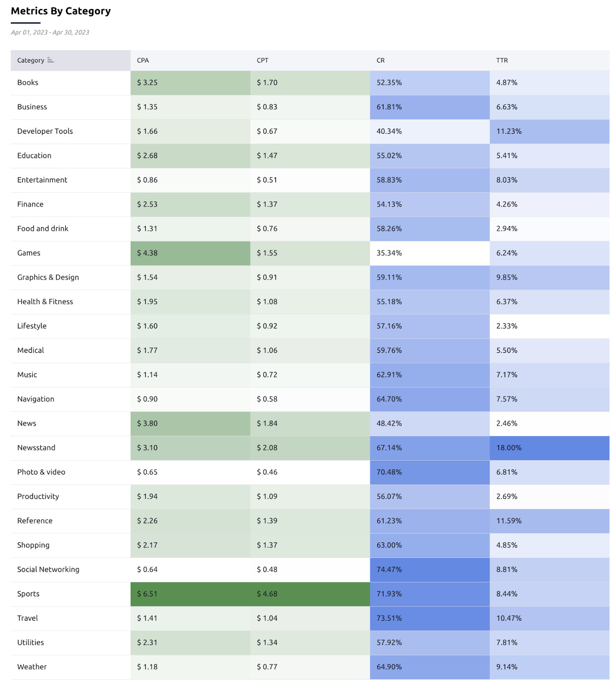This screenshot has width=616, height=685.
Task: Click the CR column header
Action: click(380, 60)
